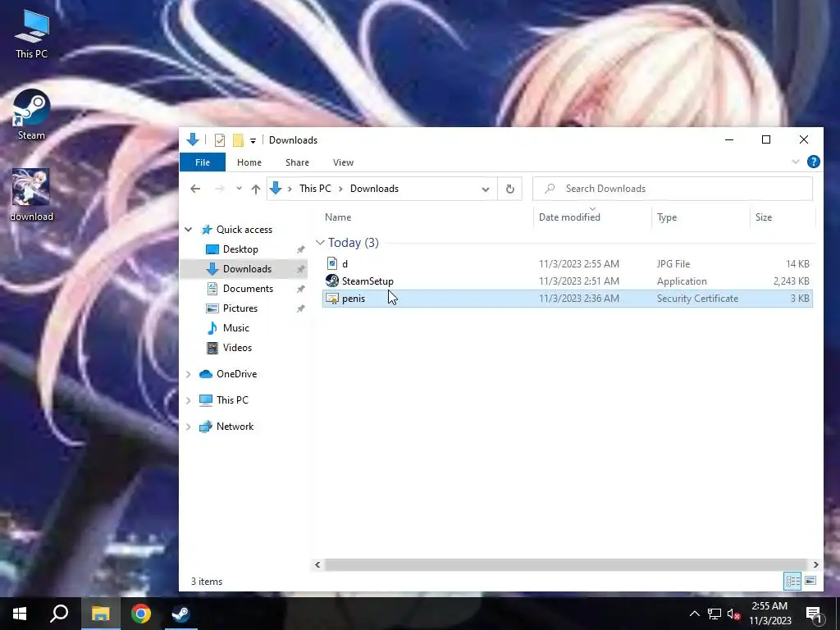Click the SteamSetup file icon
Image resolution: width=840 pixels, height=630 pixels.
tap(332, 281)
